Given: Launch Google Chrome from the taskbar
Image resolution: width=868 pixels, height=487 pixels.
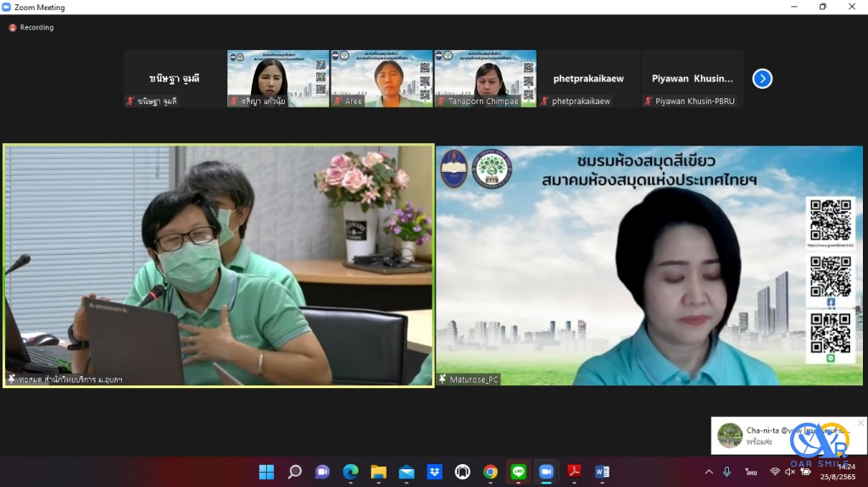Looking at the screenshot, I should pos(490,472).
